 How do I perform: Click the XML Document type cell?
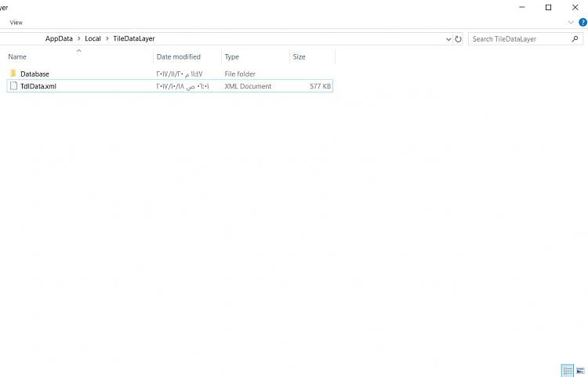point(248,85)
